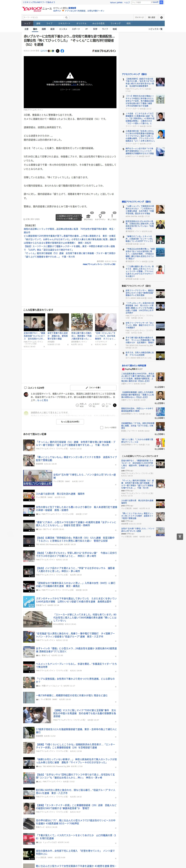Image resolution: width=186 pixels, height=868 pixels.
Task: Tick the 'コメント非表示' checkbox
Action: point(102,428)
